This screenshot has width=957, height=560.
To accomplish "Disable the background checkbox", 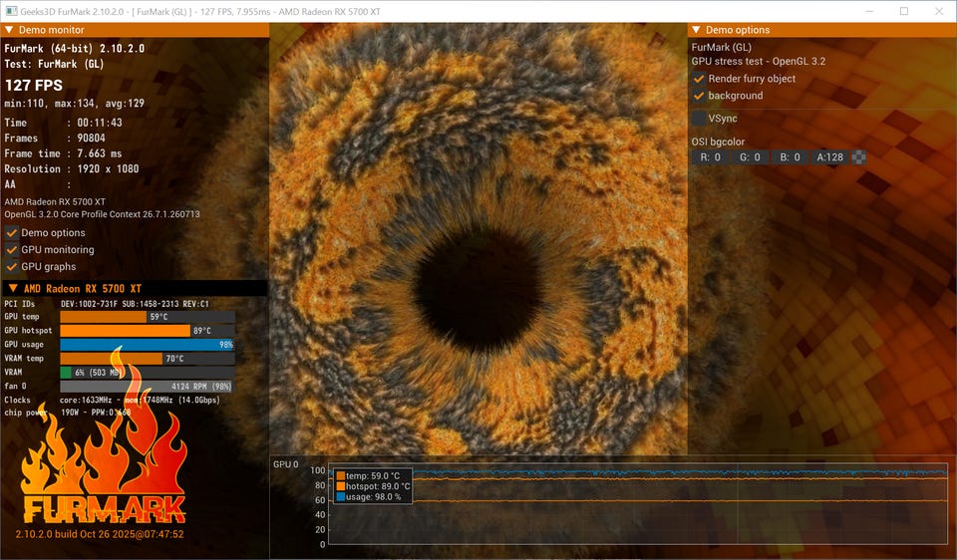I will [x=699, y=96].
